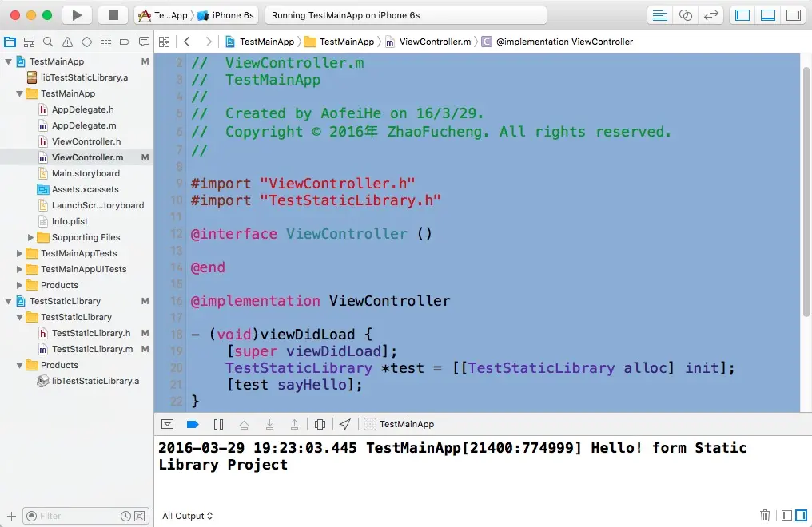Open the Debug navigator
The width and height of the screenshot is (812, 527).
[105, 42]
